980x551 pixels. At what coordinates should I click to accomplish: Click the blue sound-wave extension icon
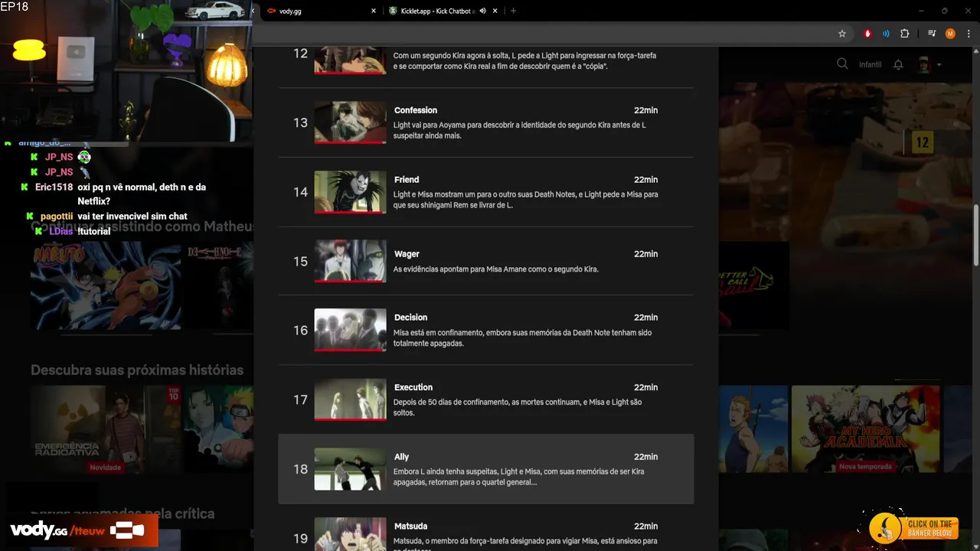886,34
